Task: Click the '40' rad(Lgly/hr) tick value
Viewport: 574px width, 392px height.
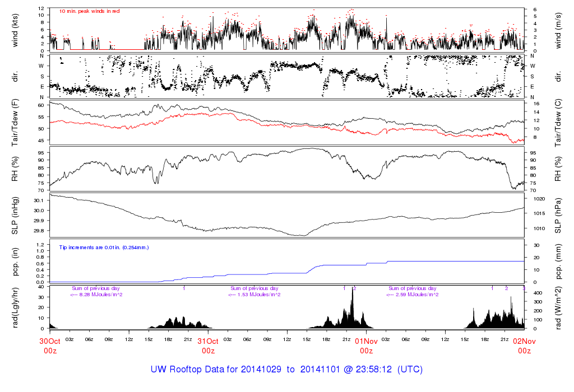Action: [x=41, y=287]
